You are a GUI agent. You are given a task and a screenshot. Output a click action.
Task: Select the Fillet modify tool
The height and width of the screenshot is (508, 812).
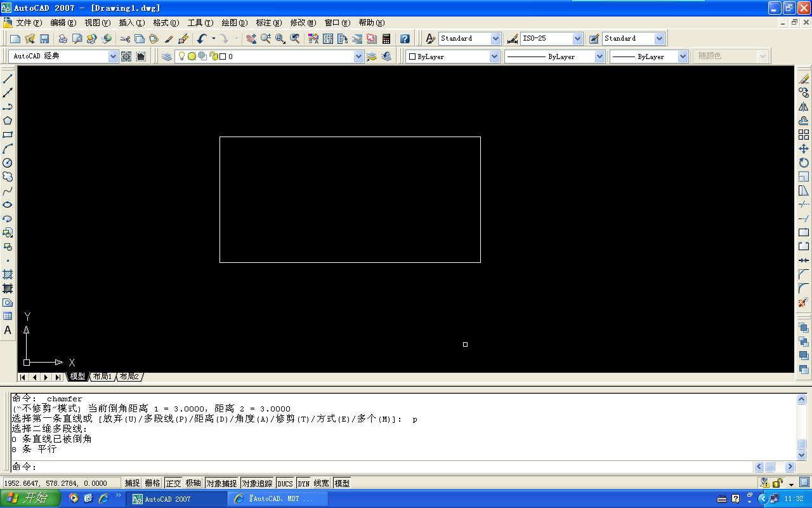point(804,288)
